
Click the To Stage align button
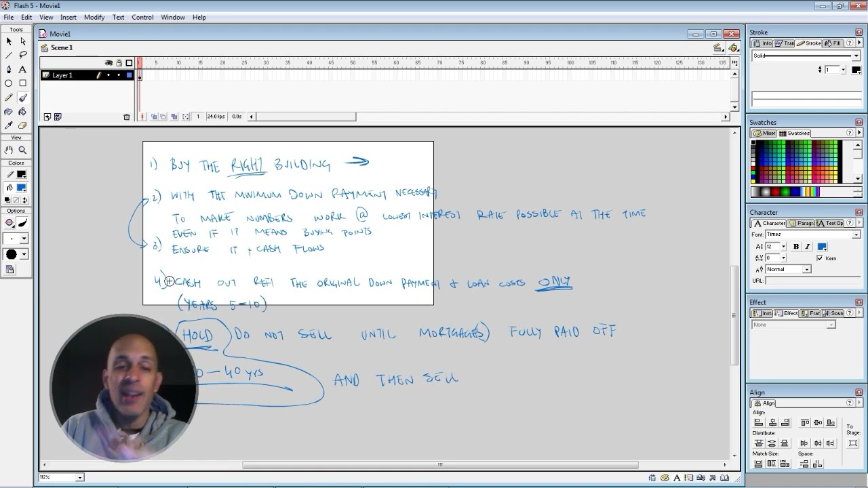[853, 443]
